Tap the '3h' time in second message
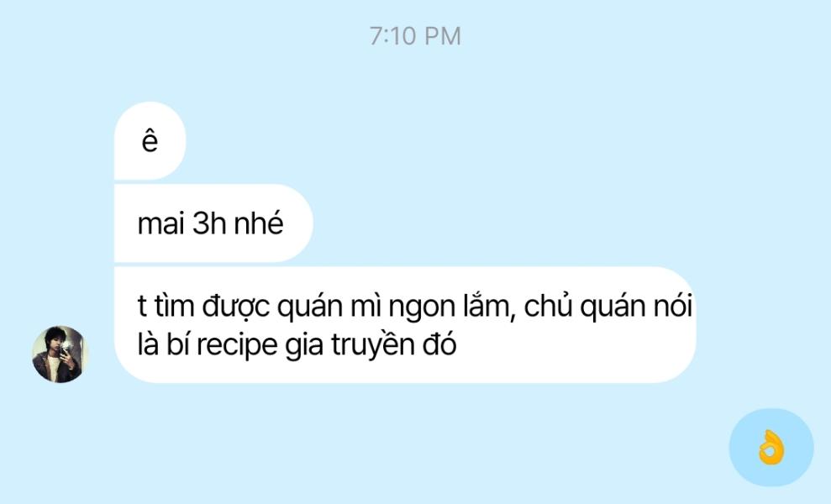Screen dimensions: 831x504 (x=209, y=223)
